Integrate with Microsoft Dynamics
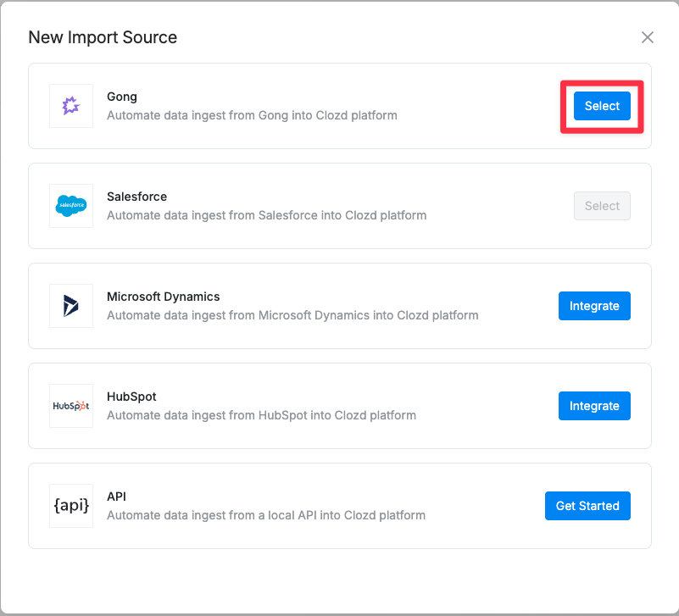The height and width of the screenshot is (616, 679). pos(594,306)
